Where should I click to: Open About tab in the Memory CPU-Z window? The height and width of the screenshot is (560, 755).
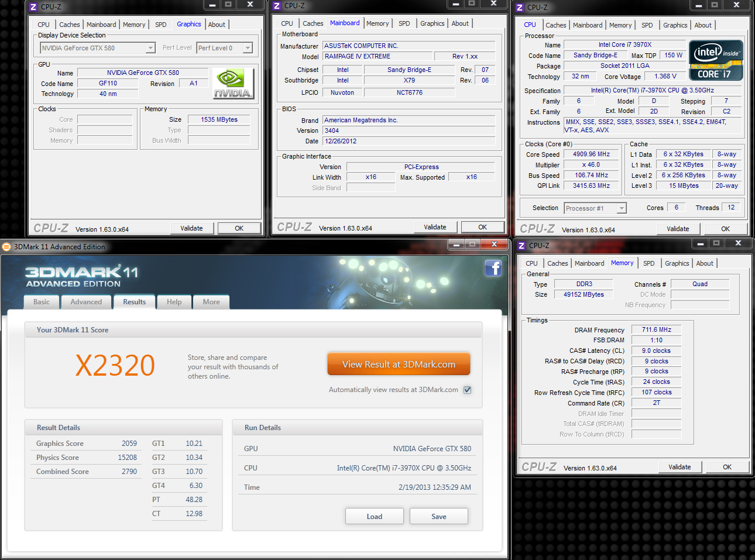705,263
